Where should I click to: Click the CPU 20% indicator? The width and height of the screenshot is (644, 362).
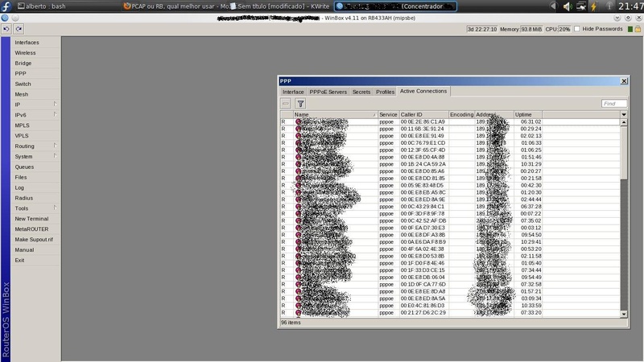(558, 29)
